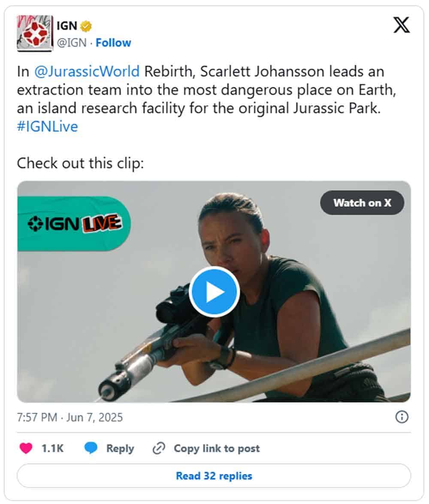Open the @IGN profile handle
Image resolution: width=429 pixels, height=504 pixels.
71,43
